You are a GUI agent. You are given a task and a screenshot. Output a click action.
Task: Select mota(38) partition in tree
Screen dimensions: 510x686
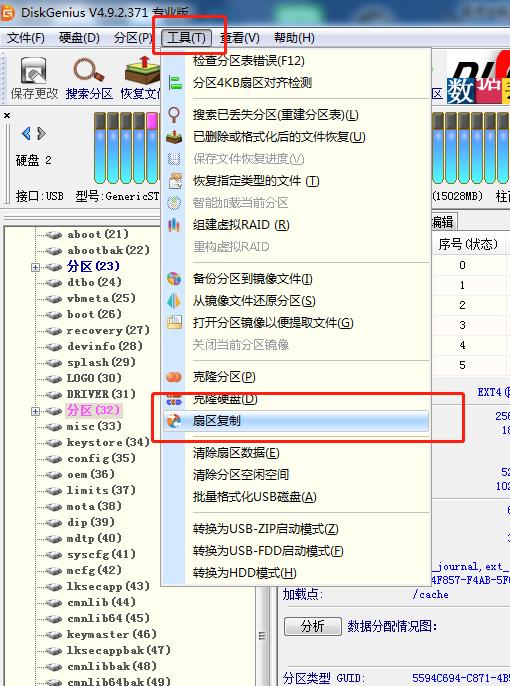click(94, 506)
